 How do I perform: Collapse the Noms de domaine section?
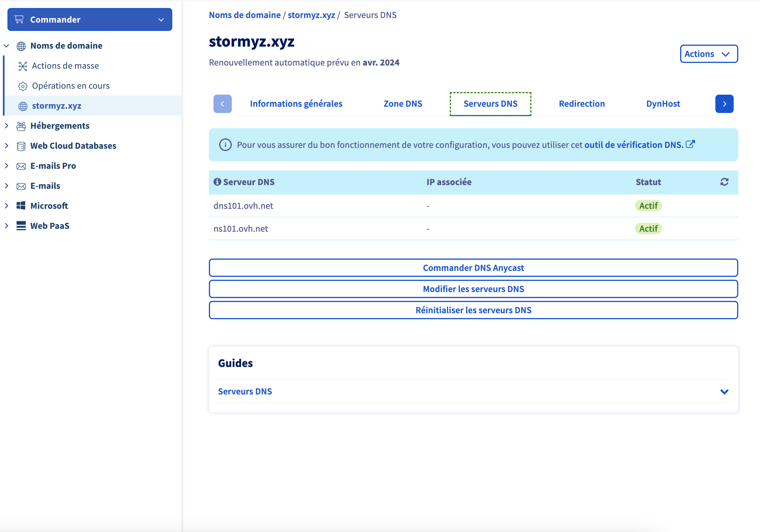point(7,46)
